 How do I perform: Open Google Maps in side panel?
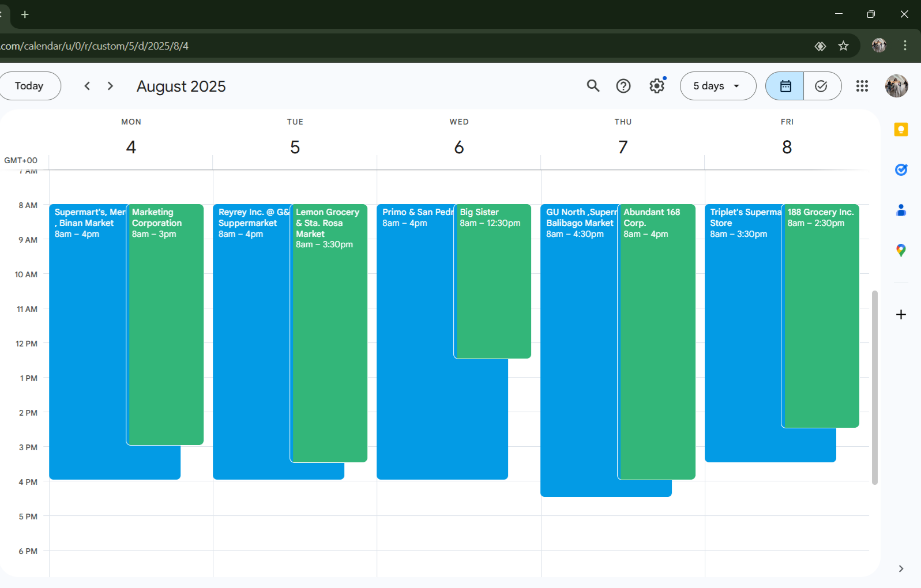[x=901, y=250]
